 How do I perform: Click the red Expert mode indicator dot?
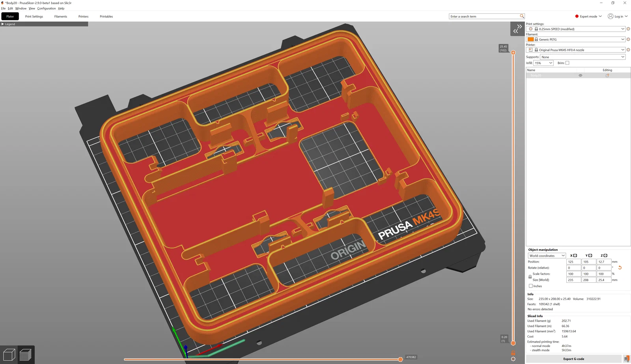point(577,16)
